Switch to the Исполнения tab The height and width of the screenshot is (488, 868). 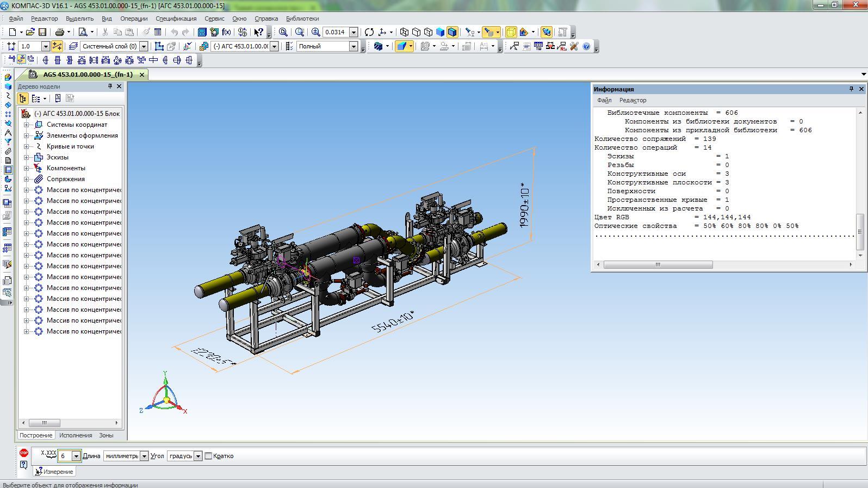76,435
